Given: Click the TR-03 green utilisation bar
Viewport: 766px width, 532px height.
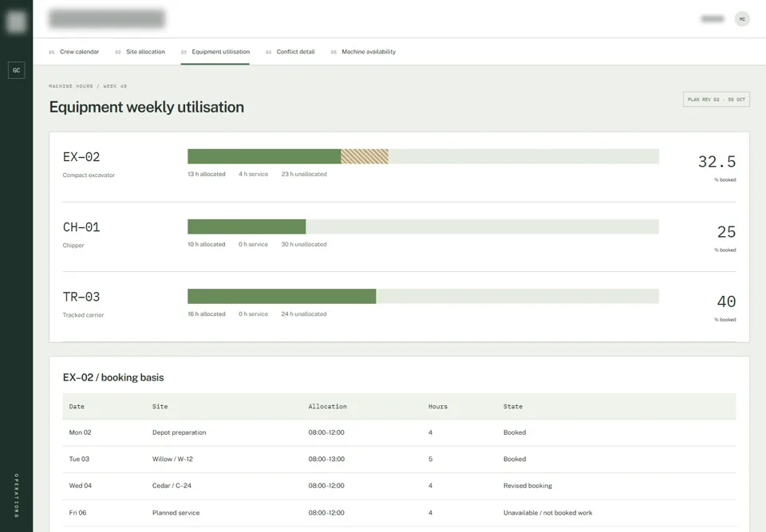Looking at the screenshot, I should click(x=282, y=296).
